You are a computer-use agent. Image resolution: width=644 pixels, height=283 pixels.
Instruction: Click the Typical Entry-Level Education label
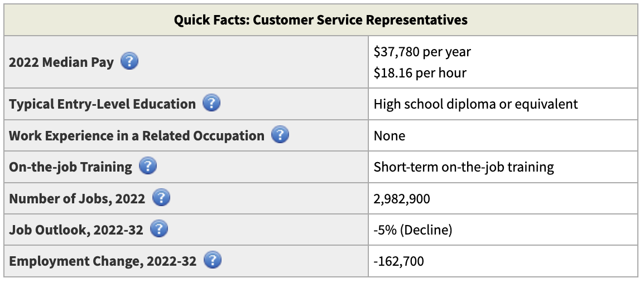(102, 104)
